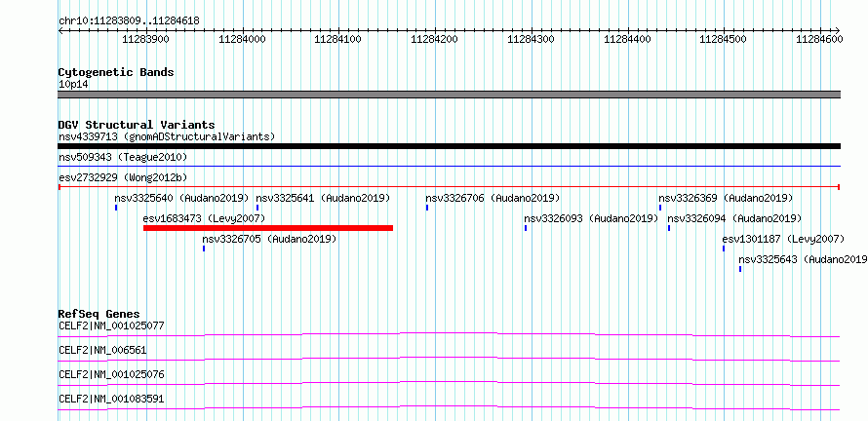This screenshot has height=421, width=868.
Task: Click the DGV Structural Variants track heading
Action: click(137, 125)
